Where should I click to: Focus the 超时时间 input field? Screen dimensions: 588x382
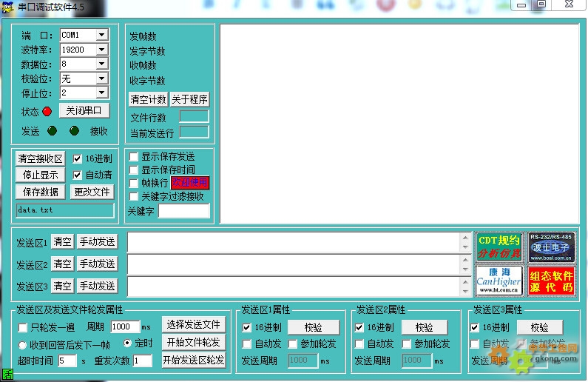[67, 361]
